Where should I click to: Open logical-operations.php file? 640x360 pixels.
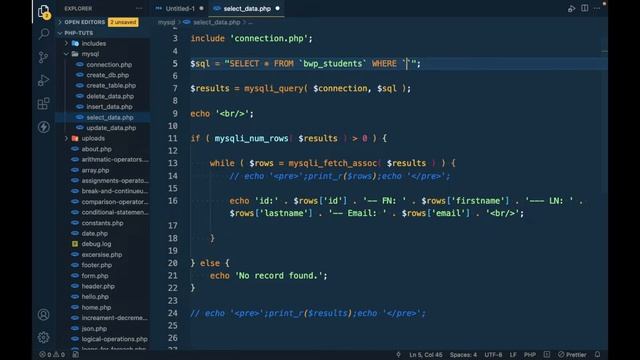(x=114, y=339)
